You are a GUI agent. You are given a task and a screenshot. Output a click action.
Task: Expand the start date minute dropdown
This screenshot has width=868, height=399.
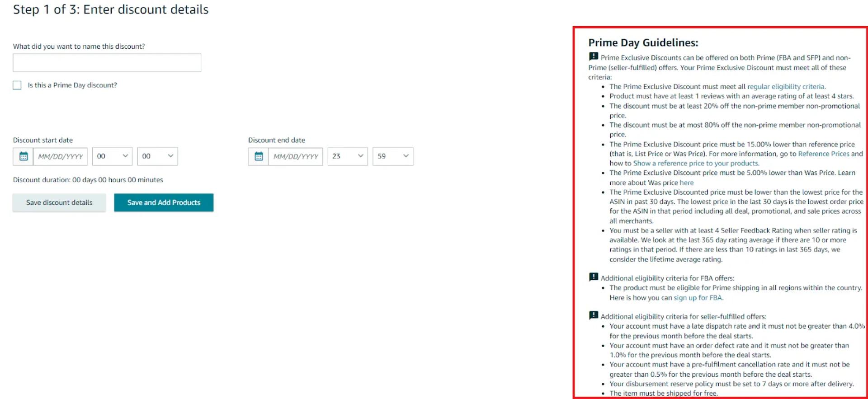tap(157, 156)
